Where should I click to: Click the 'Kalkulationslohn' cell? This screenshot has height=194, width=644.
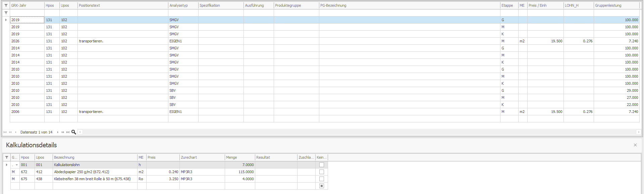pyautogui.click(x=95, y=165)
